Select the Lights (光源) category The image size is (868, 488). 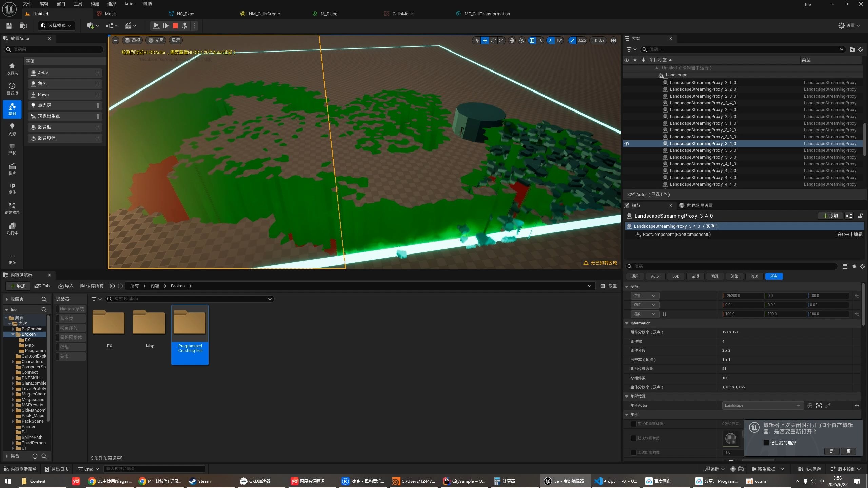12,129
